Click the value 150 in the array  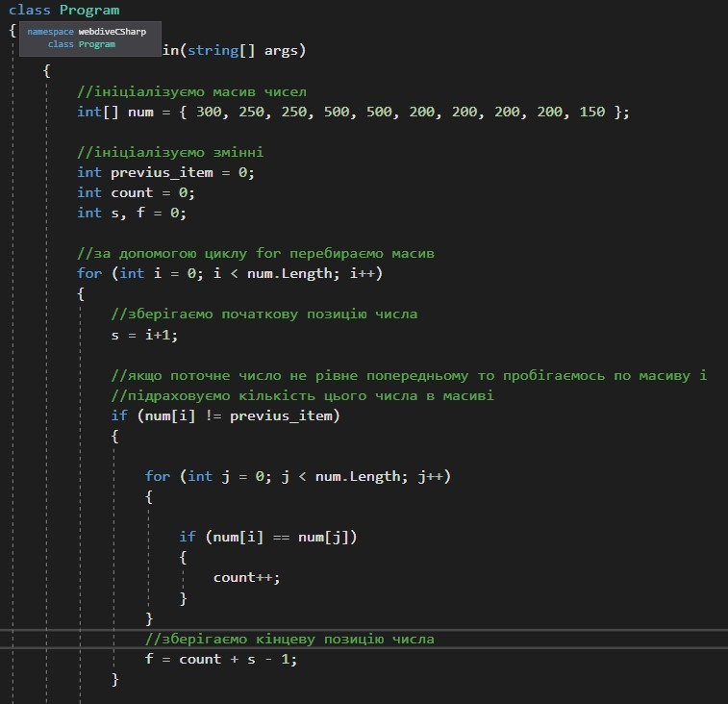point(592,112)
